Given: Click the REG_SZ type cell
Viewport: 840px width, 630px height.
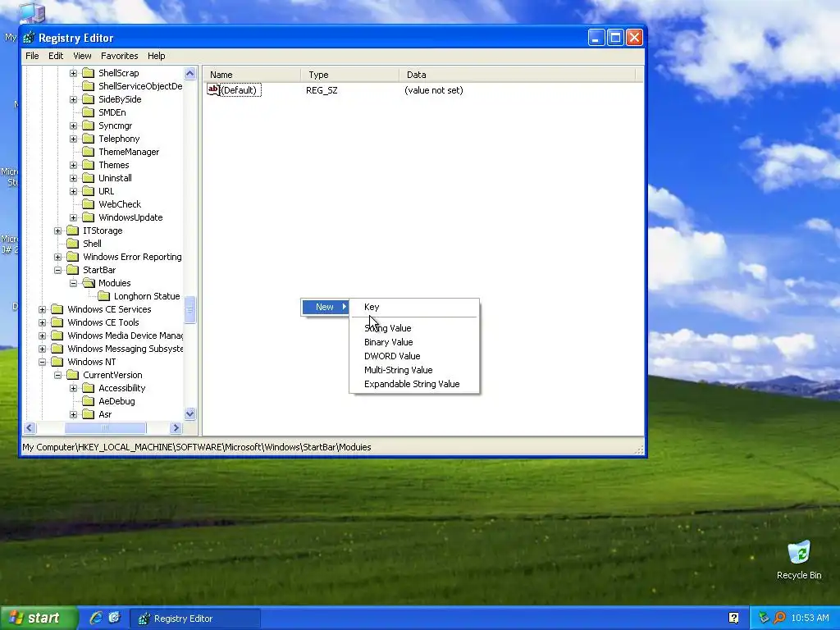Looking at the screenshot, I should click(x=322, y=90).
